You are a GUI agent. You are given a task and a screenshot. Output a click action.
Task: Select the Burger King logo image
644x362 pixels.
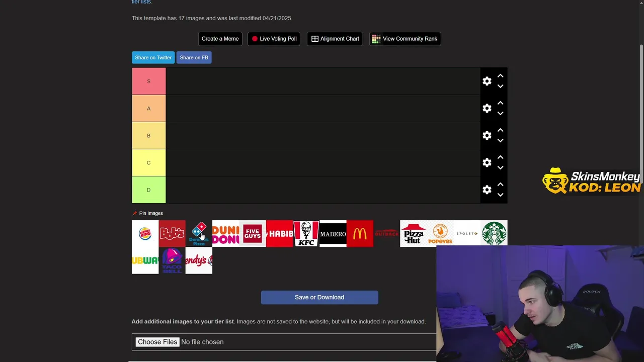(x=145, y=234)
